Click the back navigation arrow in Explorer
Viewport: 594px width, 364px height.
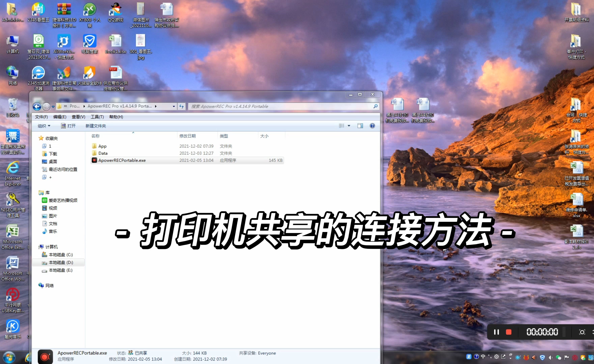pos(37,106)
